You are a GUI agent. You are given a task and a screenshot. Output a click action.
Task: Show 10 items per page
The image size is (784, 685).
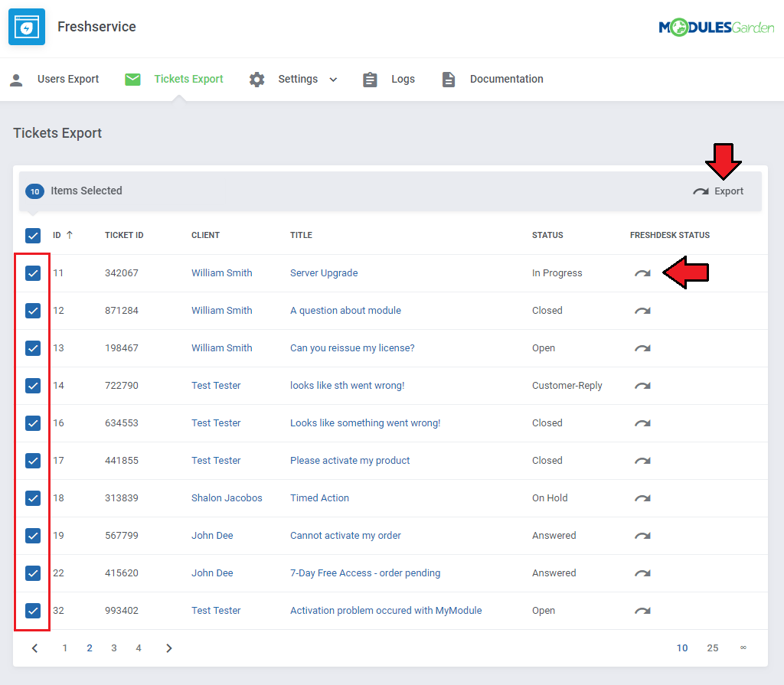tap(682, 648)
